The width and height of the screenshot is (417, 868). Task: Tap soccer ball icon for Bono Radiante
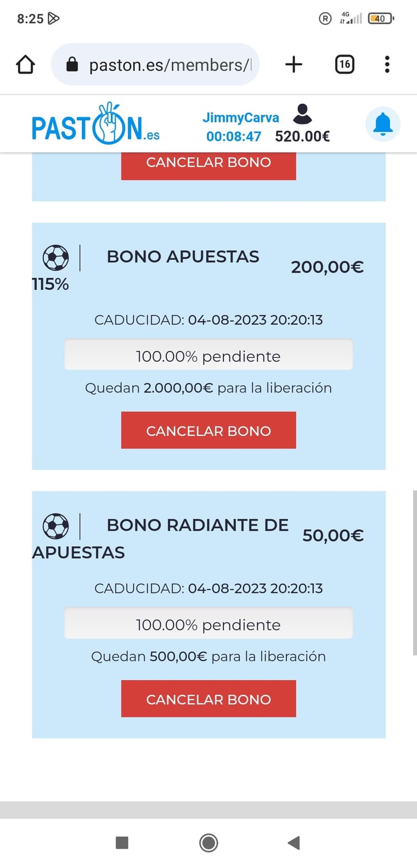(56, 526)
